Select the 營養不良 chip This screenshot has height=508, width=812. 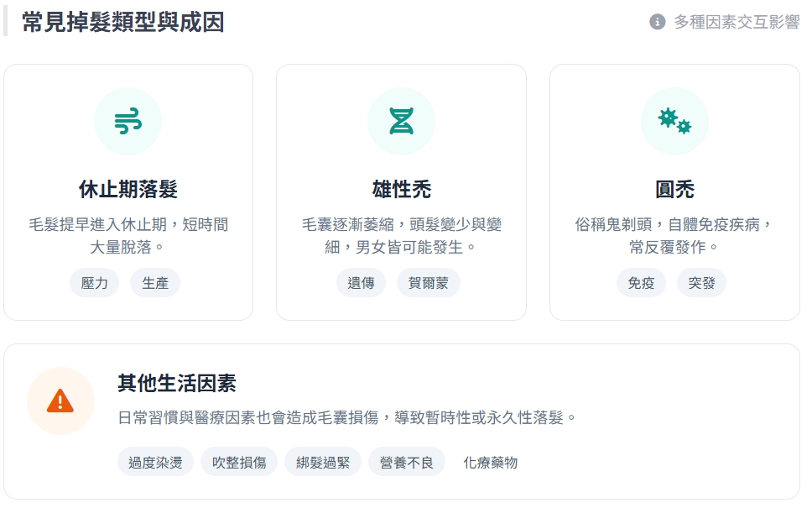[x=407, y=462]
